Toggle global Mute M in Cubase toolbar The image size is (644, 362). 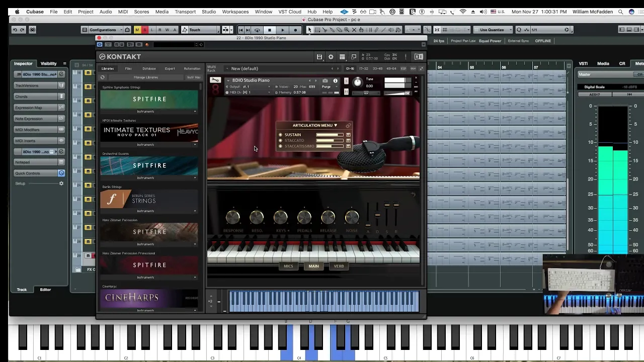coord(137,30)
